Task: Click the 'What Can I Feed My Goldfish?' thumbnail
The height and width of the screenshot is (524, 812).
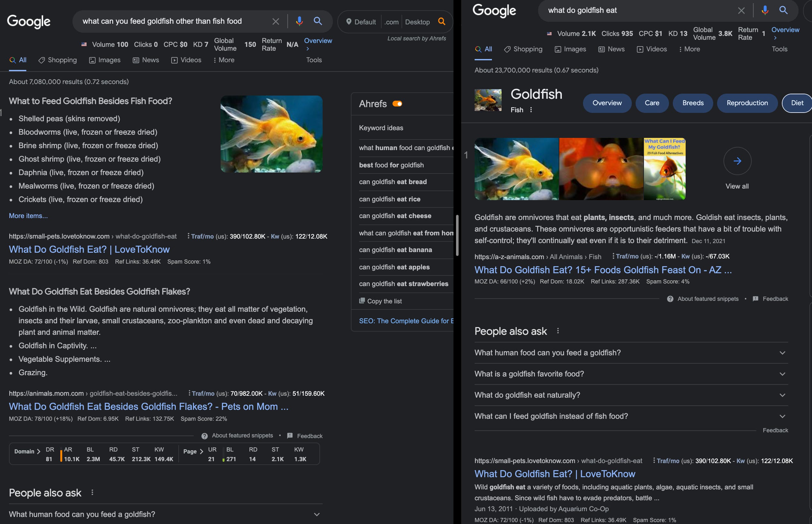Action: point(665,169)
